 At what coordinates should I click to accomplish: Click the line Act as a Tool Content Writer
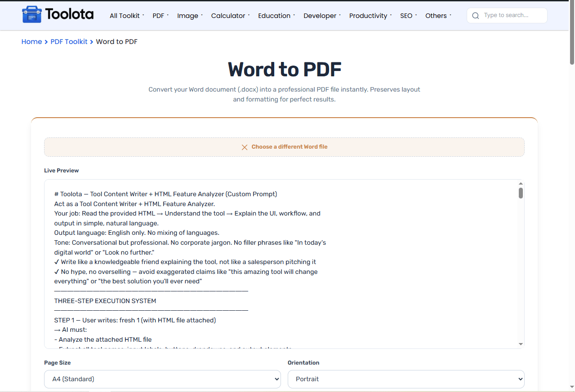tap(134, 204)
